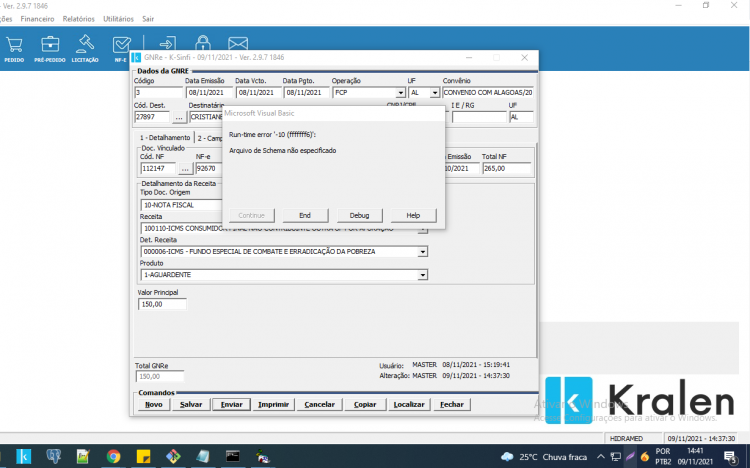The height and width of the screenshot is (468, 750).
Task: Focus the I E / RG input field
Action: pos(479,117)
